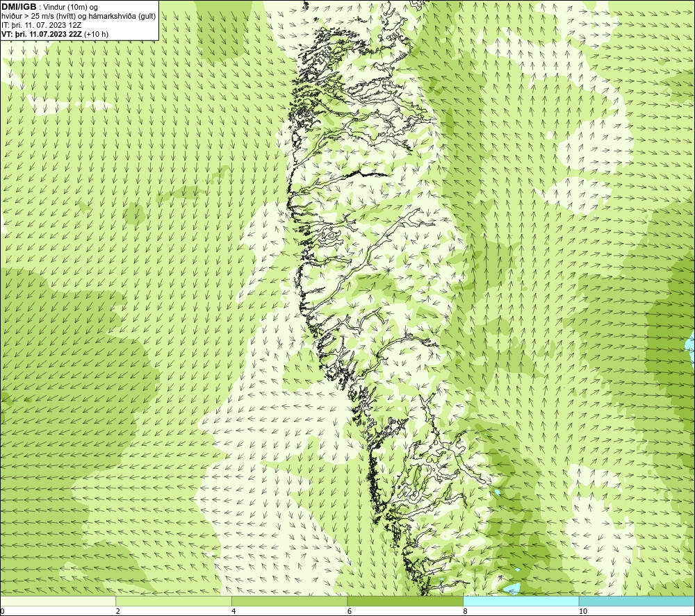
Task: Click the 'Vindur (10m) og' label
Action: tap(72, 7)
